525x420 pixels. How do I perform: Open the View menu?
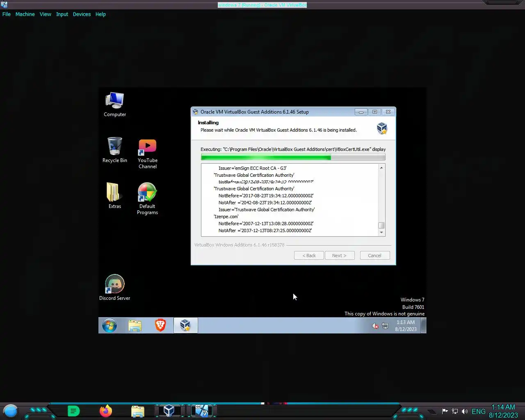45,14
